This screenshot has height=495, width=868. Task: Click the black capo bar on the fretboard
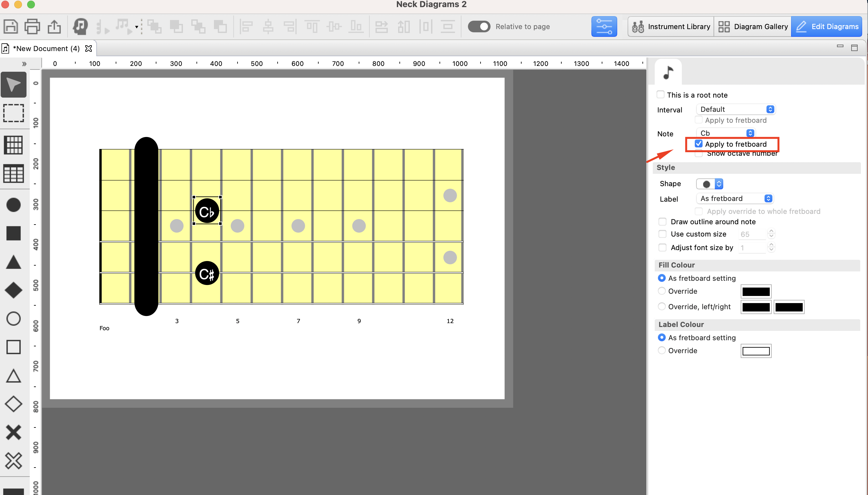[146, 226]
